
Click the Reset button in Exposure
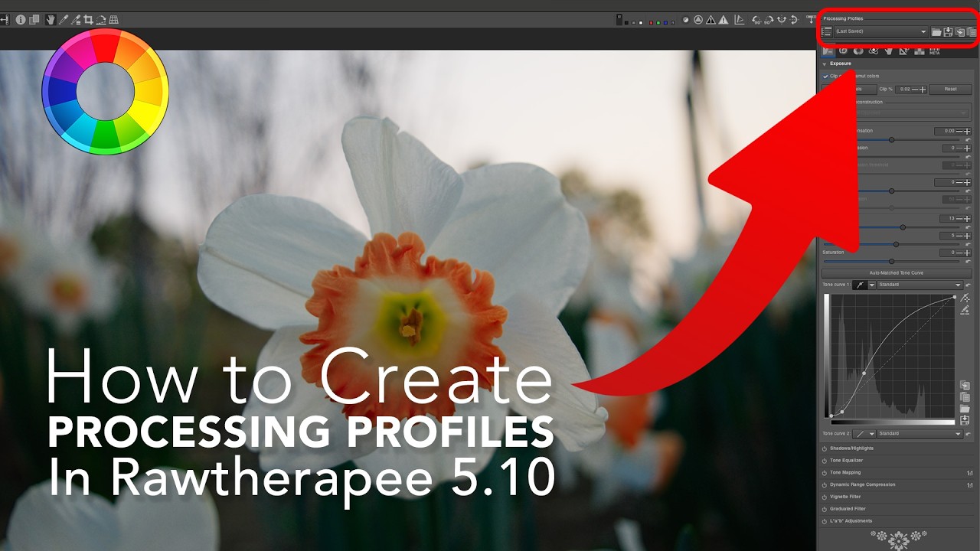(x=950, y=89)
